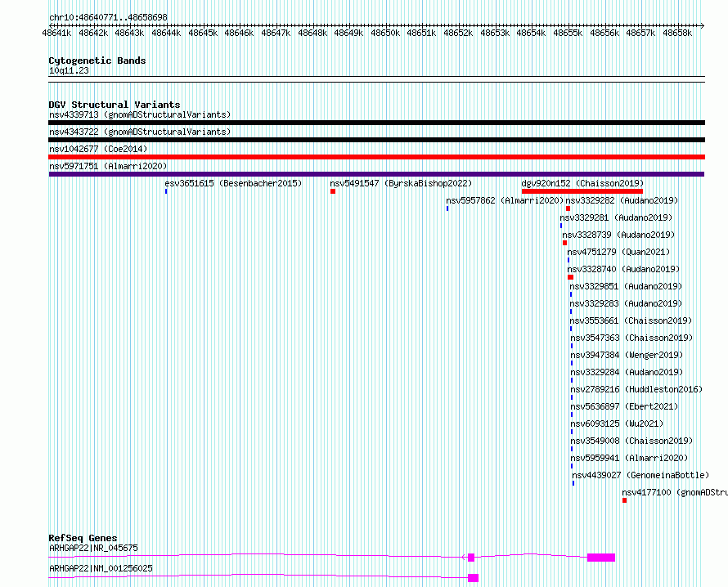728x587 pixels.
Task: Open esv3651615 (Besenbacher2015) variant label
Action: [233, 183]
